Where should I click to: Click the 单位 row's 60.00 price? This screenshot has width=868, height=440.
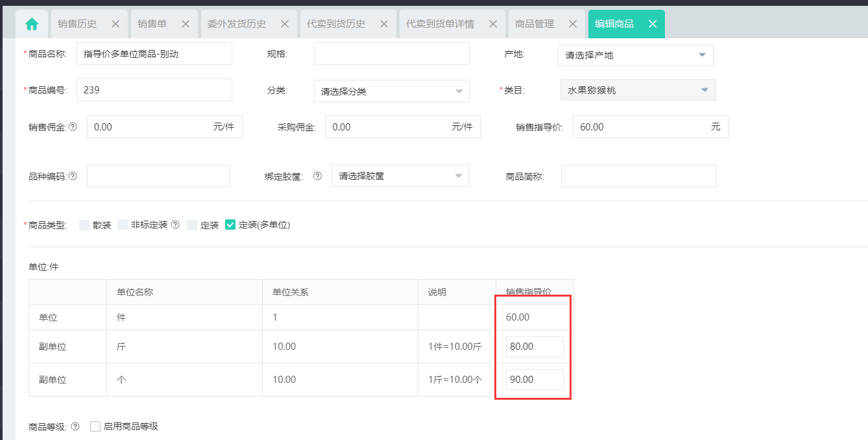518,317
